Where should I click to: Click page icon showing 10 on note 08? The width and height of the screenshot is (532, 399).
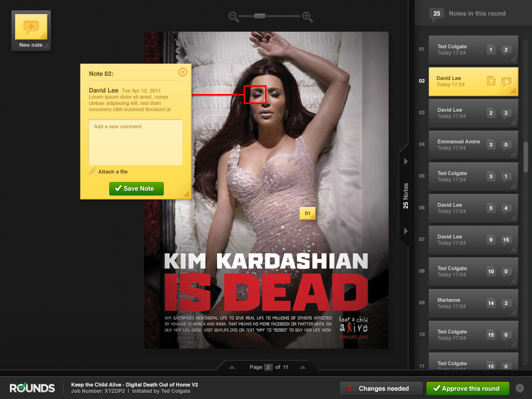coord(491,271)
